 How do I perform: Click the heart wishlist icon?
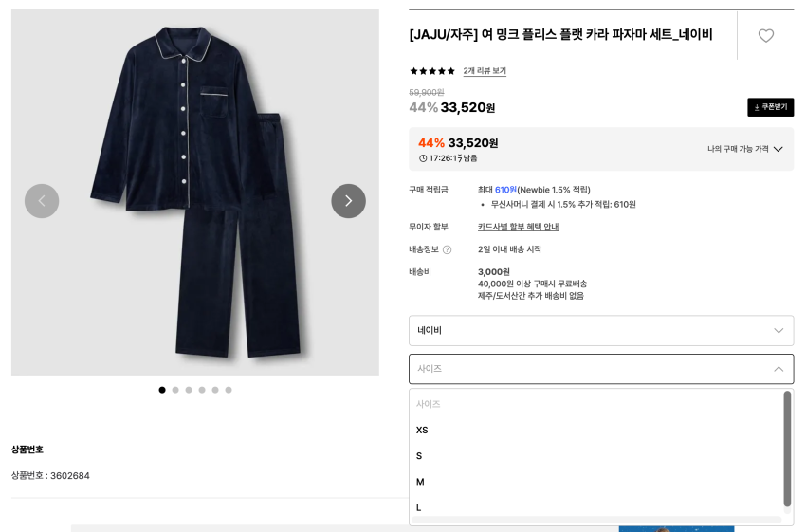click(x=765, y=36)
